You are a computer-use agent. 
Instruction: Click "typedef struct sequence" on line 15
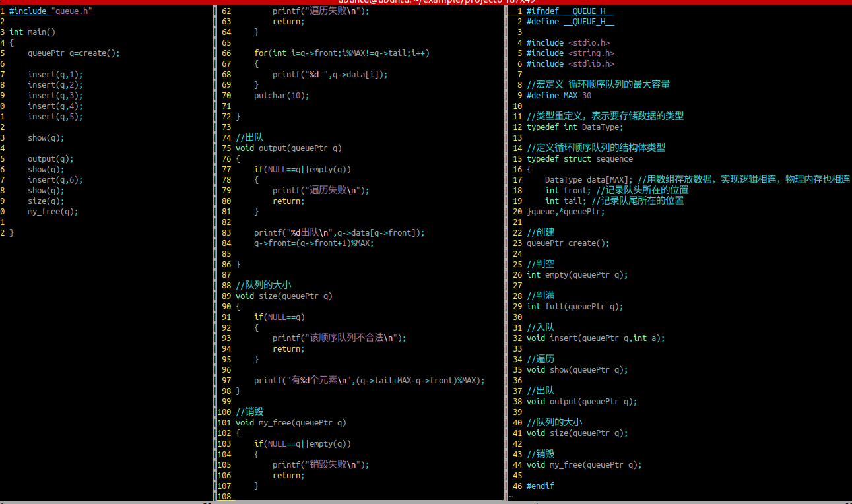579,159
